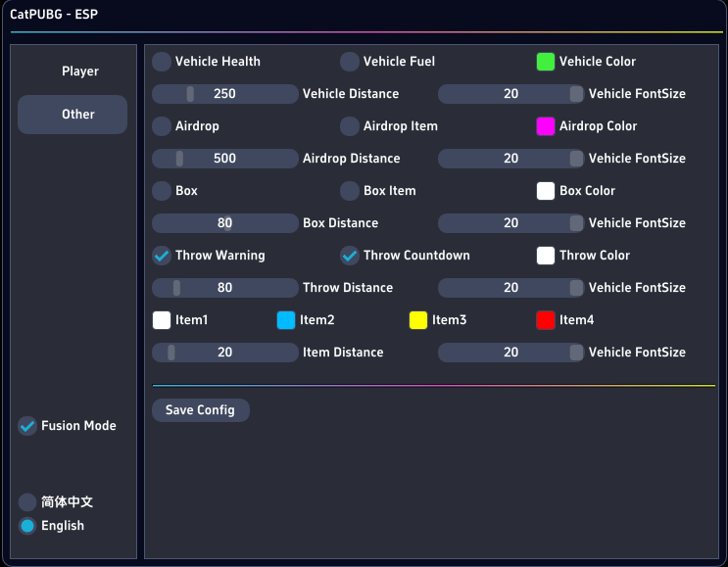Uncheck the Throw Warning checkbox
This screenshot has height=567, width=728.
(162, 256)
